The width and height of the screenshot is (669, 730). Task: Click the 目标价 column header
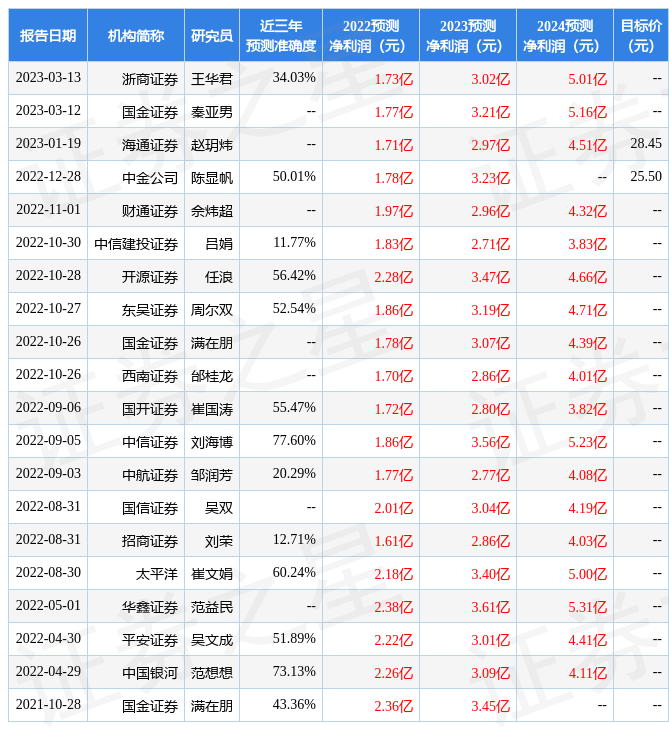tap(641, 35)
